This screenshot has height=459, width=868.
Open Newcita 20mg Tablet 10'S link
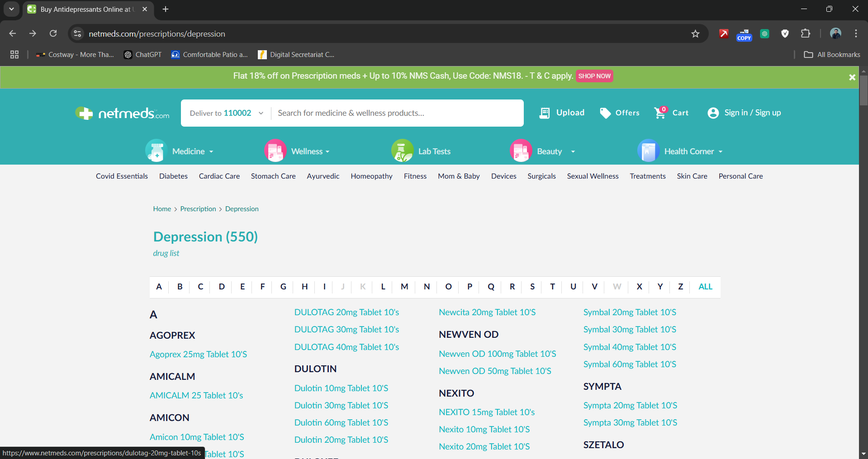coord(487,312)
